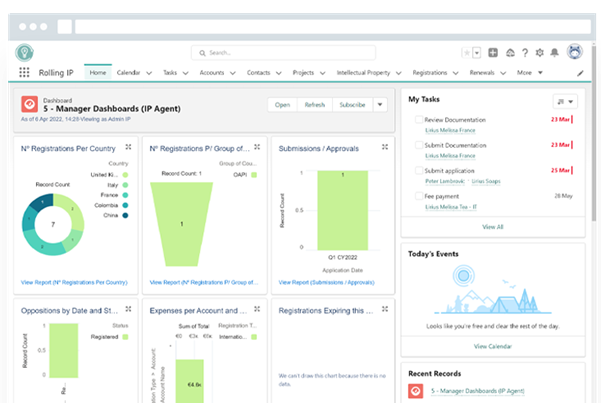This screenshot has width=601, height=403.
Task: Open View Report for Submissions / Approvals
Action: pyautogui.click(x=326, y=282)
